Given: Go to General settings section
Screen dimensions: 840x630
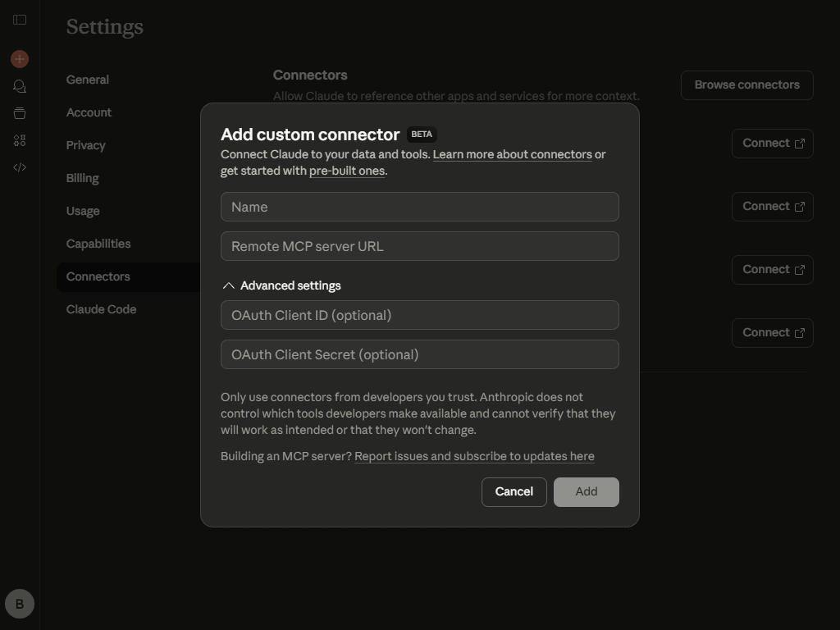Looking at the screenshot, I should (88, 80).
